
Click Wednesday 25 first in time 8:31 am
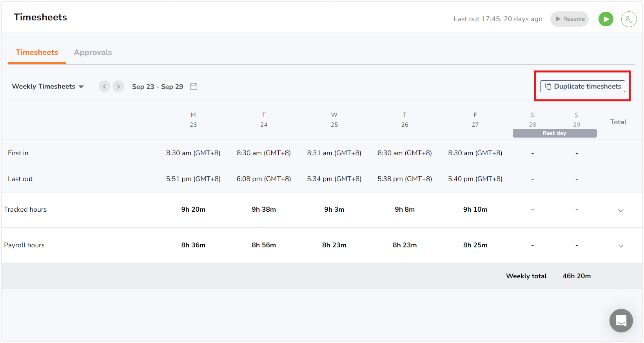click(334, 153)
